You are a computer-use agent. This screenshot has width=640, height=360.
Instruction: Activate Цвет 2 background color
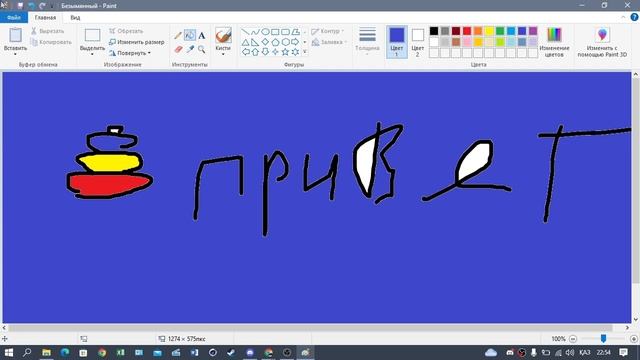pos(418,42)
